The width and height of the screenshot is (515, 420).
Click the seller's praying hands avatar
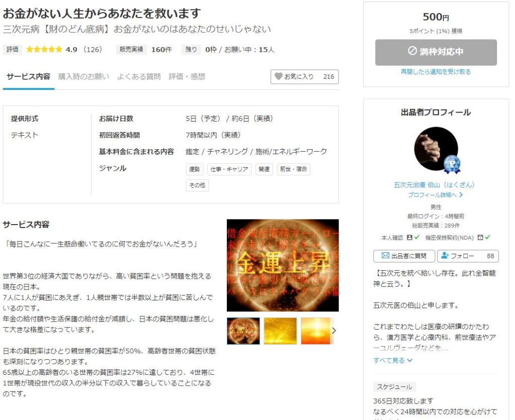436,149
